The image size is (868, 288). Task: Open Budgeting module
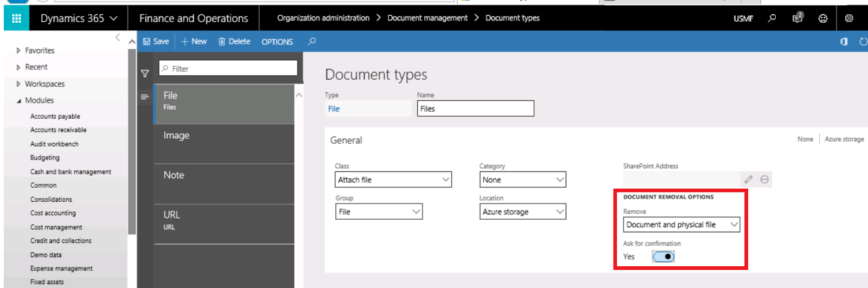point(45,158)
